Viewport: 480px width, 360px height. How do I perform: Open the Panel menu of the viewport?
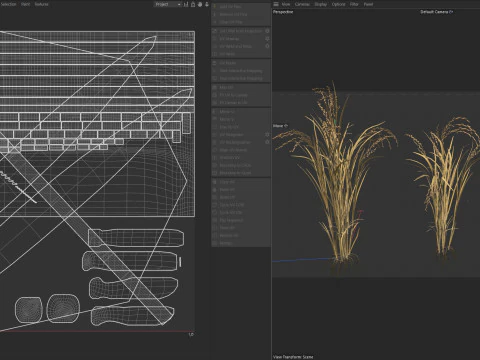pyautogui.click(x=368, y=4)
